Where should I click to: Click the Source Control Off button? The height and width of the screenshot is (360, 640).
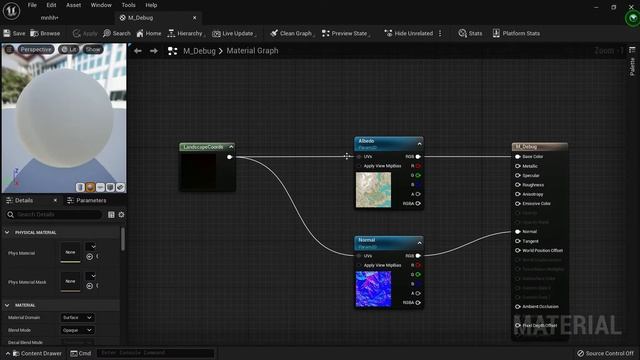pyautogui.click(x=605, y=353)
